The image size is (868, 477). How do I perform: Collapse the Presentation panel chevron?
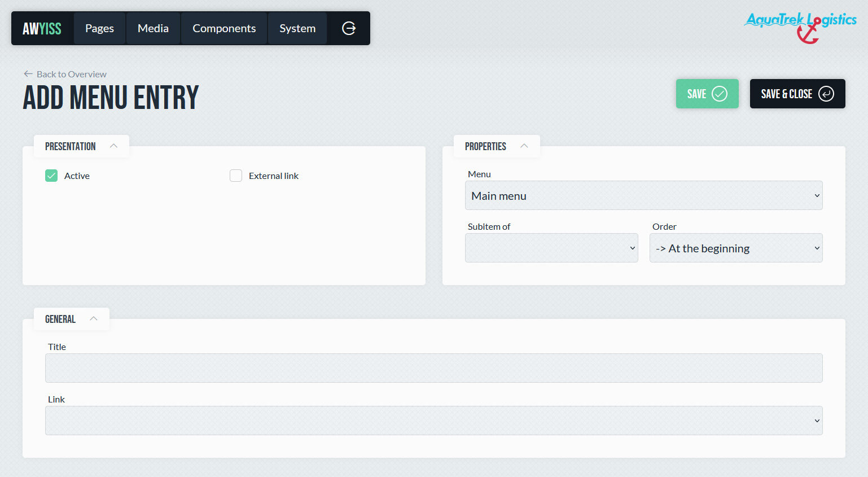113,146
